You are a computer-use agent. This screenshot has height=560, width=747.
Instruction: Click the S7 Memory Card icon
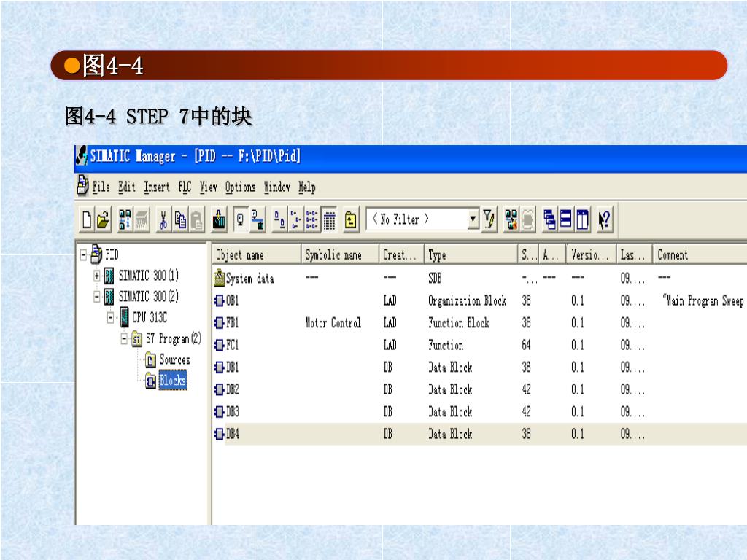[142, 220]
